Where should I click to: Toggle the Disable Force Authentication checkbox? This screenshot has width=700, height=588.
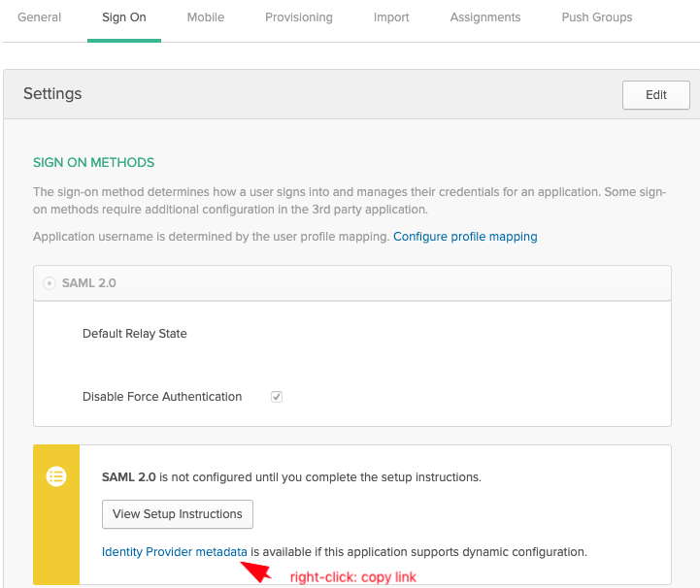(277, 397)
